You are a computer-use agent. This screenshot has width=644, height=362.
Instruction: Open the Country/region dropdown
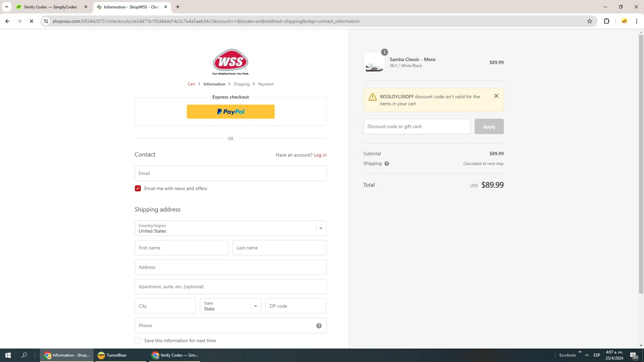click(x=231, y=228)
